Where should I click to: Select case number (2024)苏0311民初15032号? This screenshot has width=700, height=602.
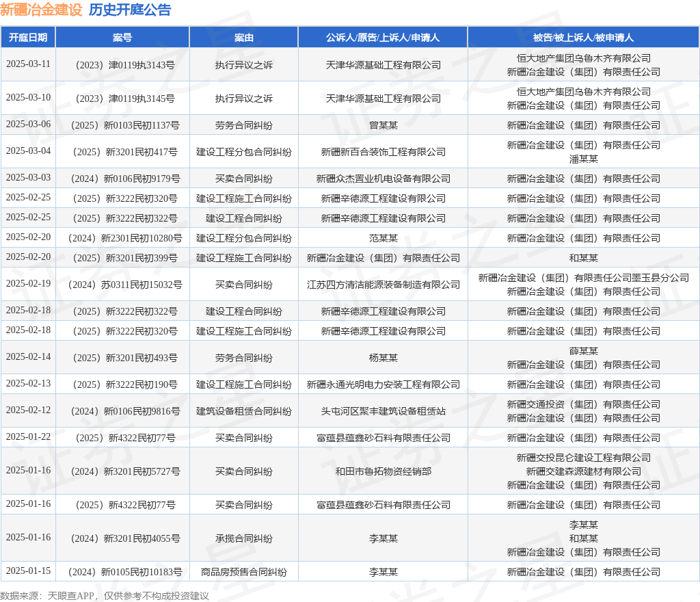click(125, 285)
